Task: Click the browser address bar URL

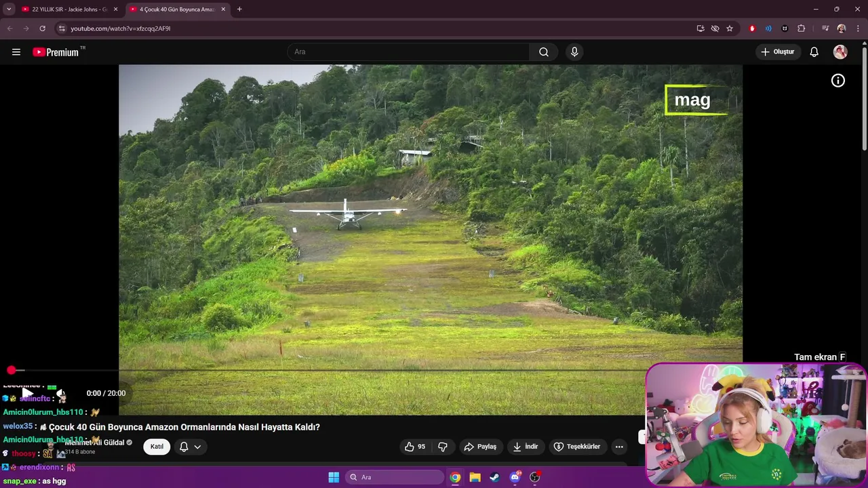Action: [x=121, y=28]
